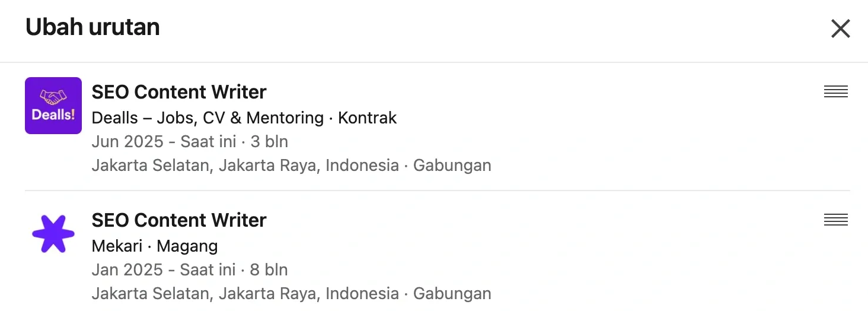Viewport: 868px width, 311px height.
Task: Click Gabungan label in the Dealls entry
Action: 452,166
